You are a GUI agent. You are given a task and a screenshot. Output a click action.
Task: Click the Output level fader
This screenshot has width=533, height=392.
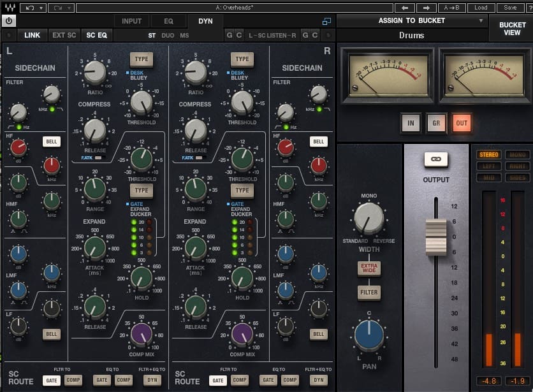436,237
